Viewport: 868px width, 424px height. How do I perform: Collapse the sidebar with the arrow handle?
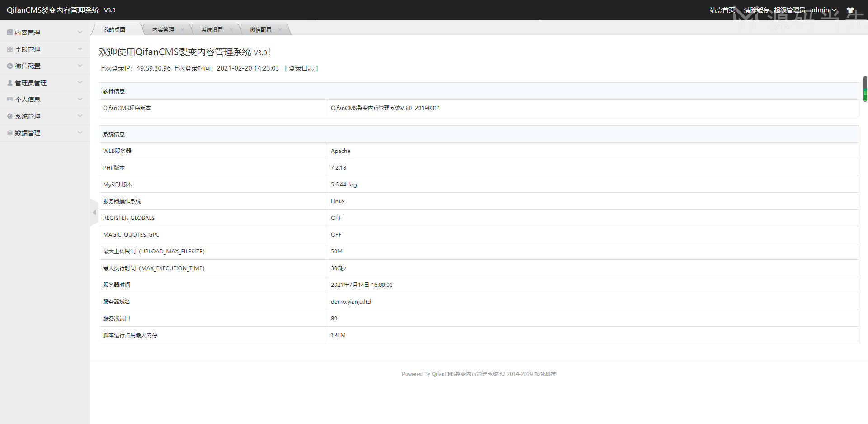point(94,212)
